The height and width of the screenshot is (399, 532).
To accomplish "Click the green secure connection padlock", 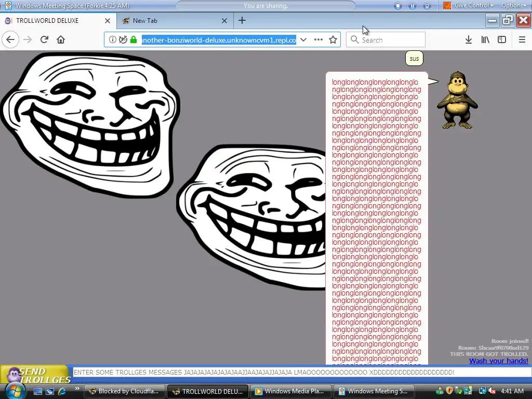I will (134, 39).
